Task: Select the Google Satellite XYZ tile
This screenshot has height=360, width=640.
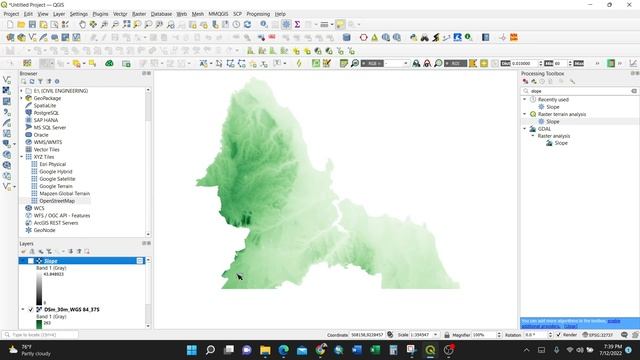Action: 57,179
